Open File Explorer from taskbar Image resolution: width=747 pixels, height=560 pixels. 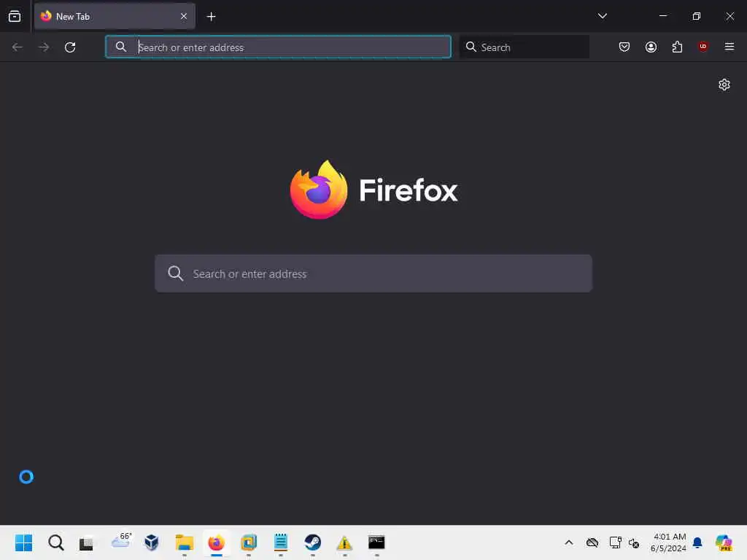pyautogui.click(x=185, y=542)
